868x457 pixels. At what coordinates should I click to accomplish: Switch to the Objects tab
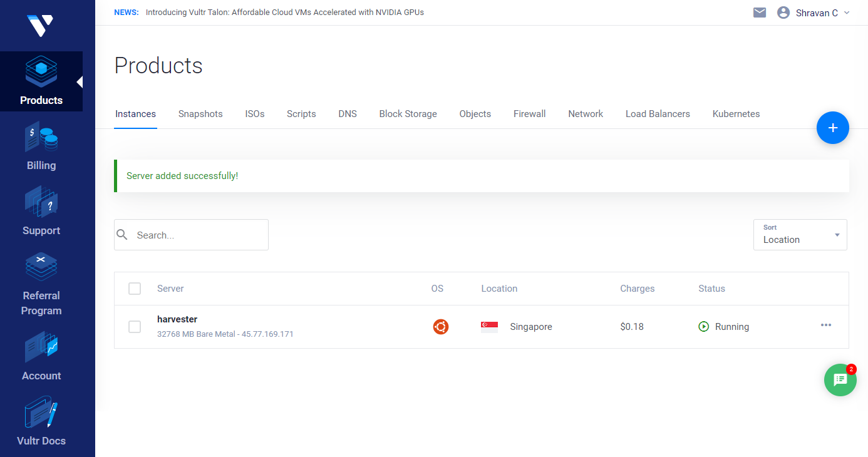coord(475,114)
